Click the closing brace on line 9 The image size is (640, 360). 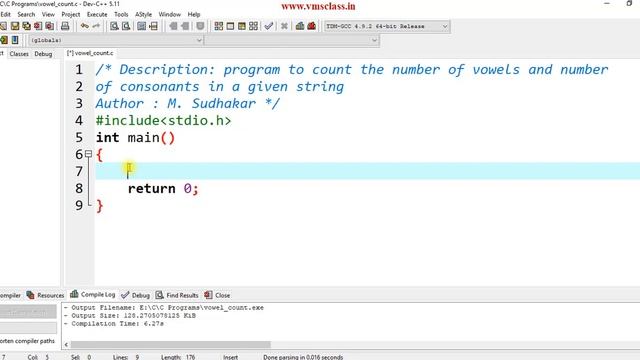(100, 206)
